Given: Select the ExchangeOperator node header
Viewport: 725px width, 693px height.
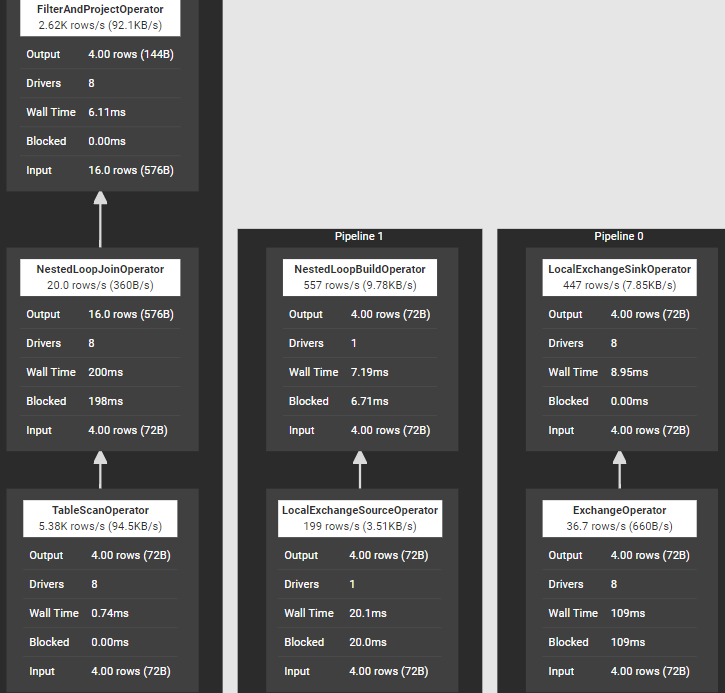Looking at the screenshot, I should click(x=620, y=518).
